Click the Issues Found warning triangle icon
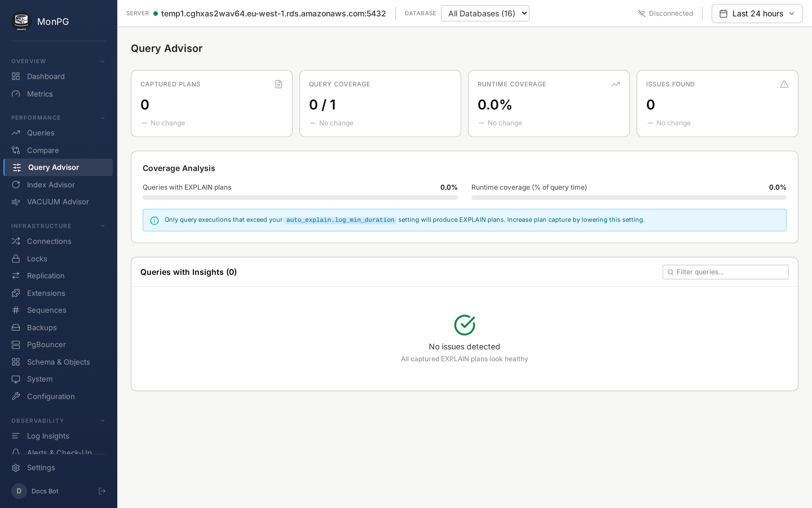The height and width of the screenshot is (508, 812). 784,84
